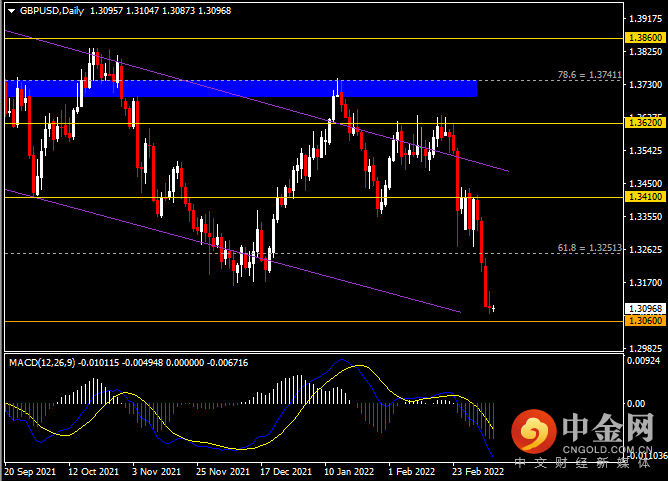Viewport: 668px width, 481px height.
Task: Click the Fibonacci label 61.8 = 1.32513
Action: (x=590, y=248)
